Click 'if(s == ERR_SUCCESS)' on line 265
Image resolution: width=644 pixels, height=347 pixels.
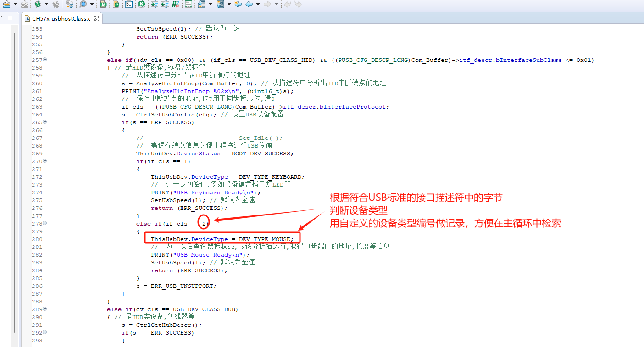click(158, 122)
